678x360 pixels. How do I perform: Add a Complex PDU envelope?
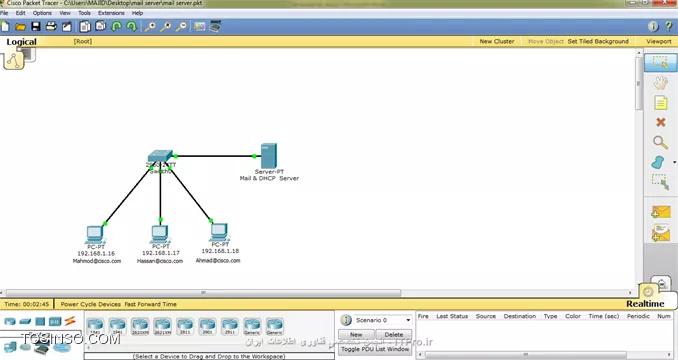(661, 233)
